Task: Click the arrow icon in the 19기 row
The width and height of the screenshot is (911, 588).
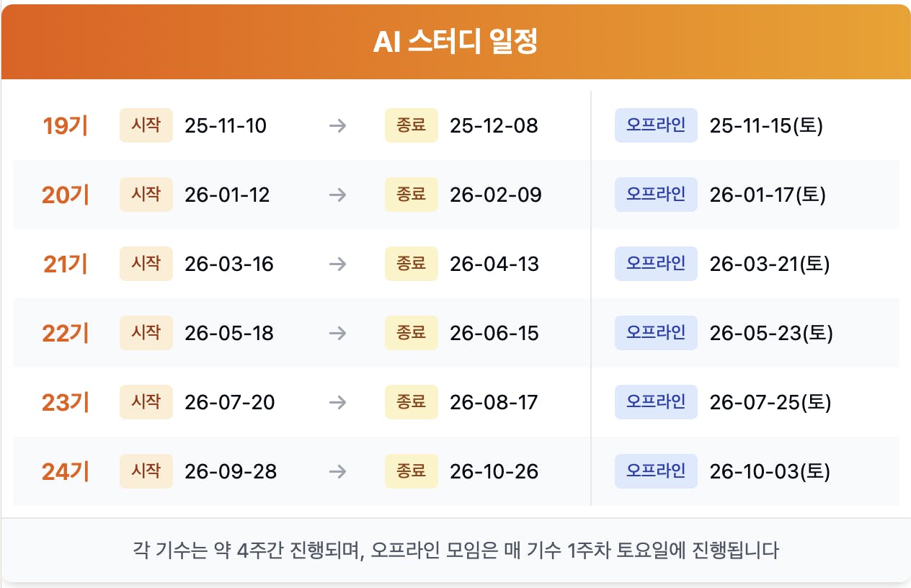Action: click(x=337, y=126)
